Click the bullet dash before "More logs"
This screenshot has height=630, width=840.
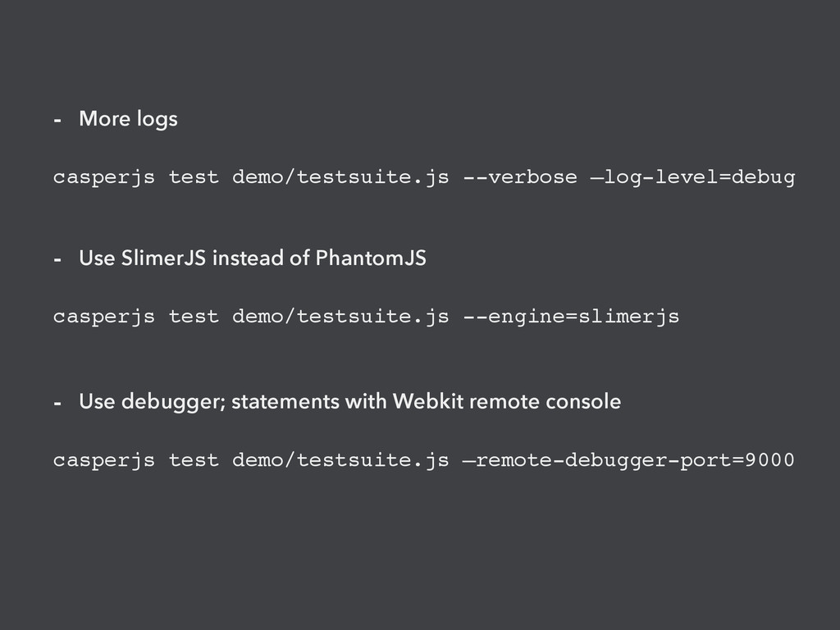57,121
